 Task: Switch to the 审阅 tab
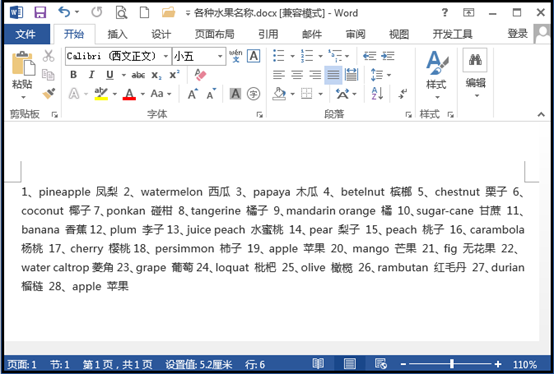tap(355, 34)
